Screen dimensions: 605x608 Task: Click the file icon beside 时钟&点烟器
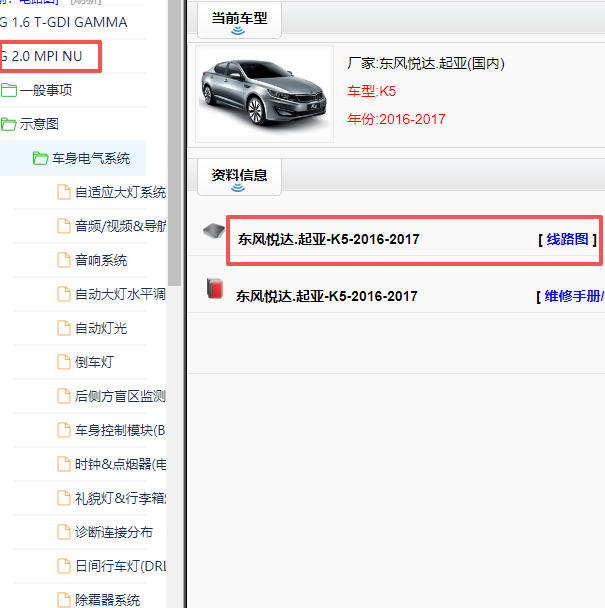64,464
